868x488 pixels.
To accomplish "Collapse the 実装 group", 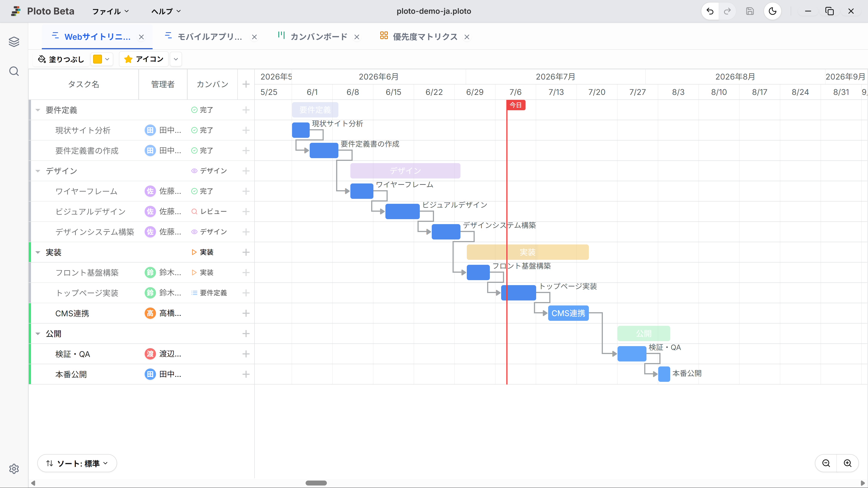I will click(x=38, y=252).
